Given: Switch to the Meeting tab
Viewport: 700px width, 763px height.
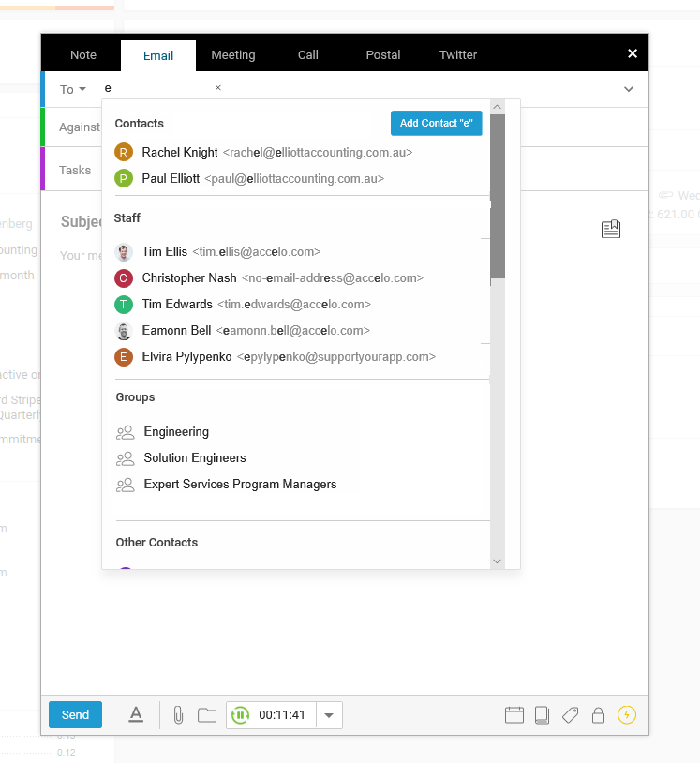Looking at the screenshot, I should 233,55.
